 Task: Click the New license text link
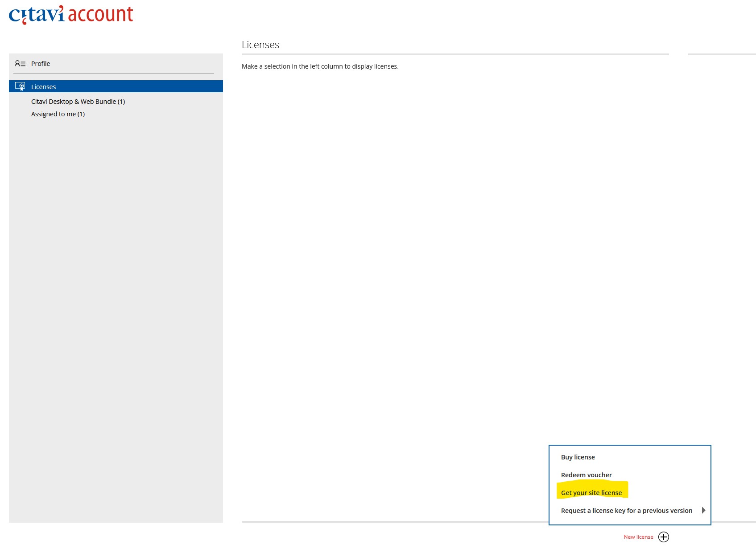pos(638,537)
